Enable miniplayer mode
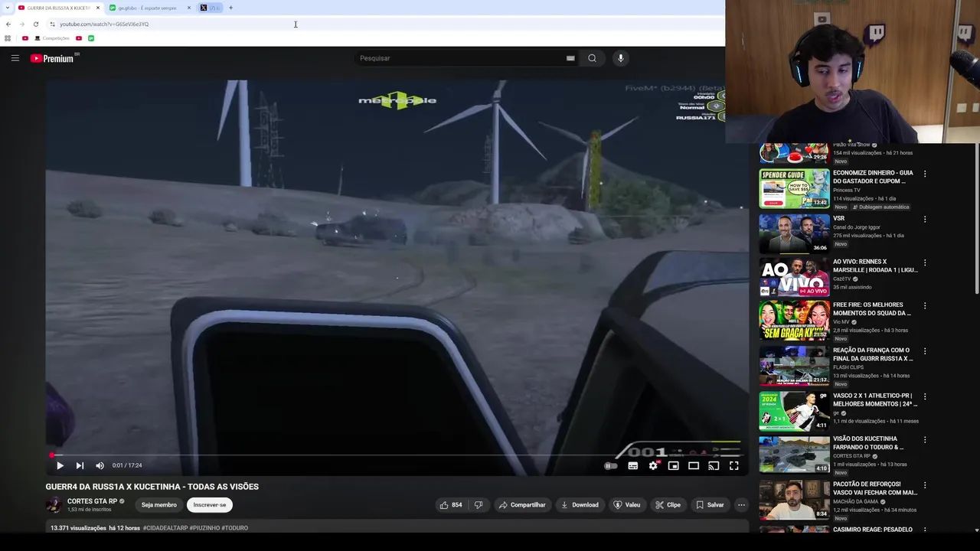Viewport: 980px width, 551px height. [674, 465]
